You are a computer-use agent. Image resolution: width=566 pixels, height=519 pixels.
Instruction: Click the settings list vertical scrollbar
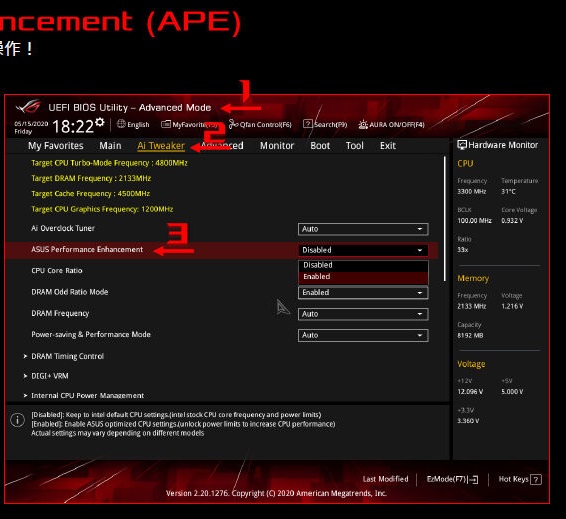[445, 218]
